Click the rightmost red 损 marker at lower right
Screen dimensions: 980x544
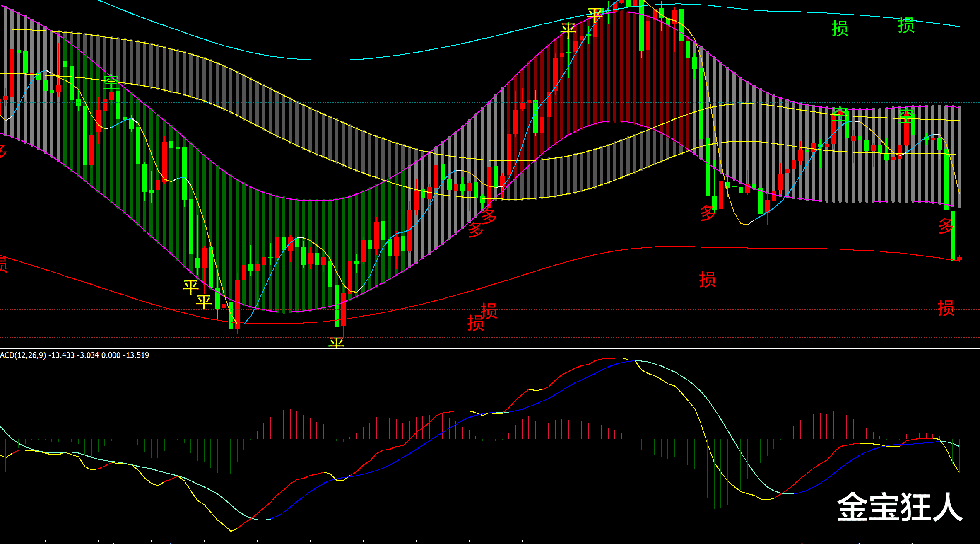point(946,308)
